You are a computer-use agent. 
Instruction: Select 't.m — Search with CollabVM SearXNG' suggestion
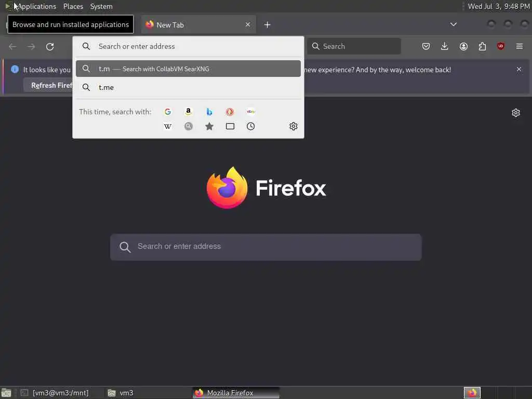pos(188,69)
